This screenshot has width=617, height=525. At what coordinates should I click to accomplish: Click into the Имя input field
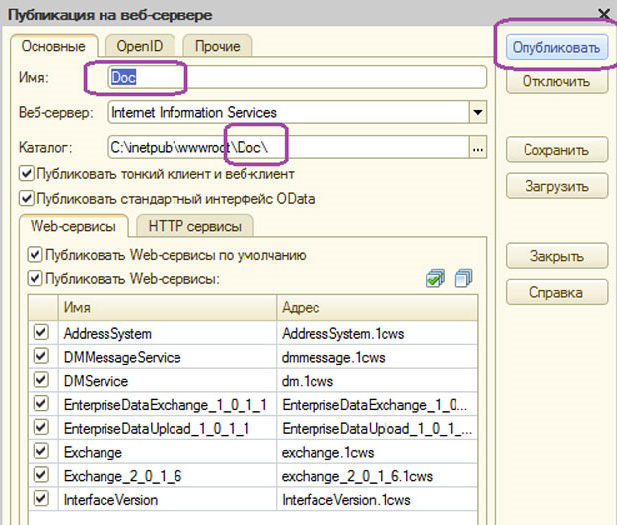297,77
